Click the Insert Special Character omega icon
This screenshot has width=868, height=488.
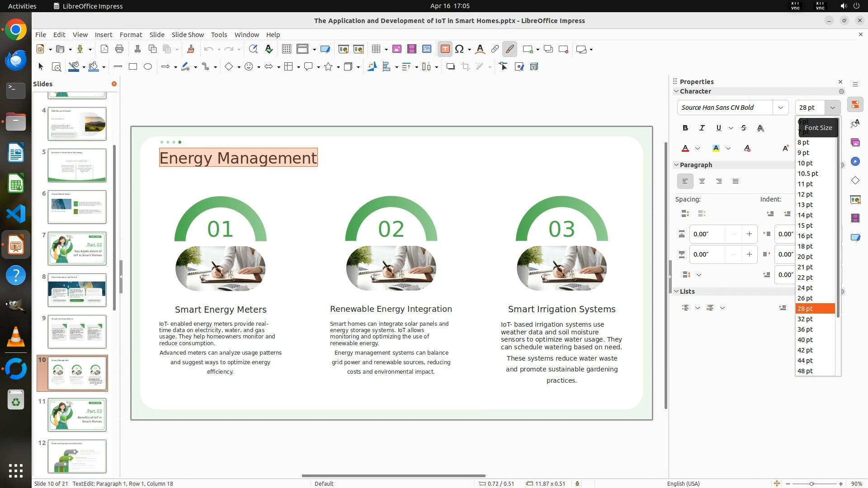[459, 49]
